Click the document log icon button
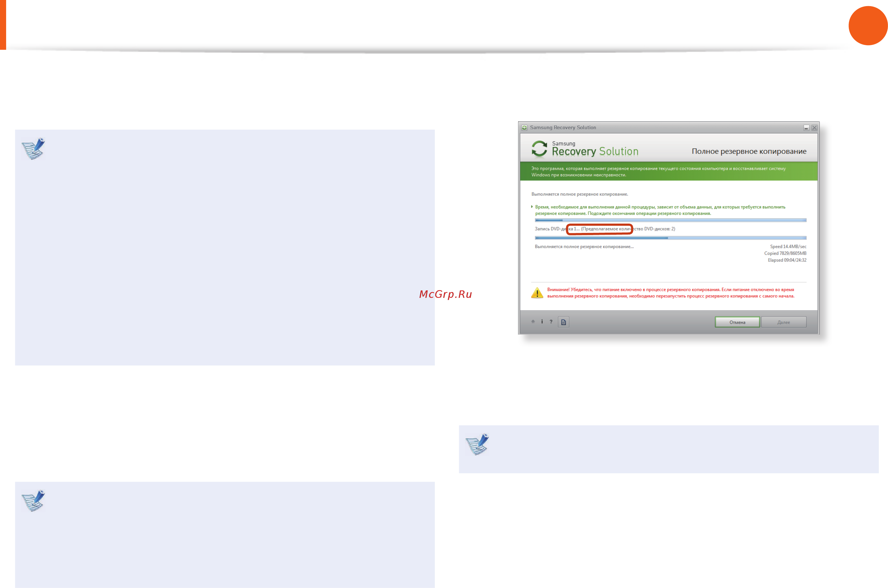This screenshot has height=588, width=888. tap(564, 322)
